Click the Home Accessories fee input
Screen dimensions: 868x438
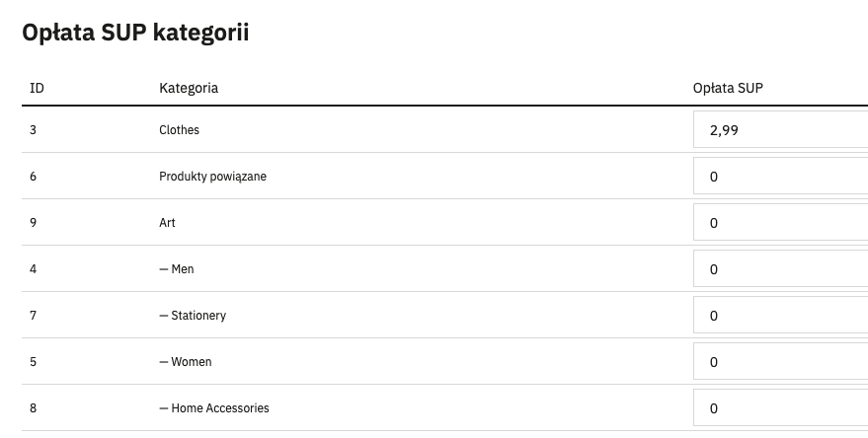[x=780, y=408]
